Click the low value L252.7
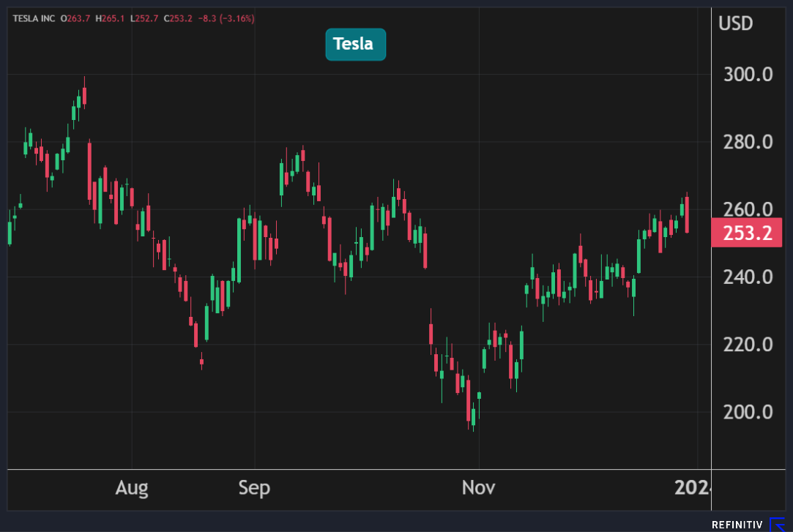This screenshot has height=532, width=793. (x=144, y=19)
